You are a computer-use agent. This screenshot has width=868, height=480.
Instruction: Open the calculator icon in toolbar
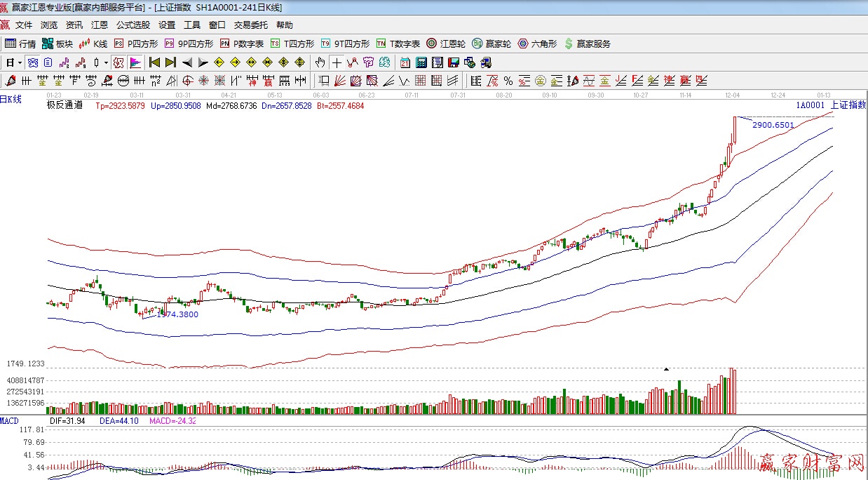click(421, 62)
